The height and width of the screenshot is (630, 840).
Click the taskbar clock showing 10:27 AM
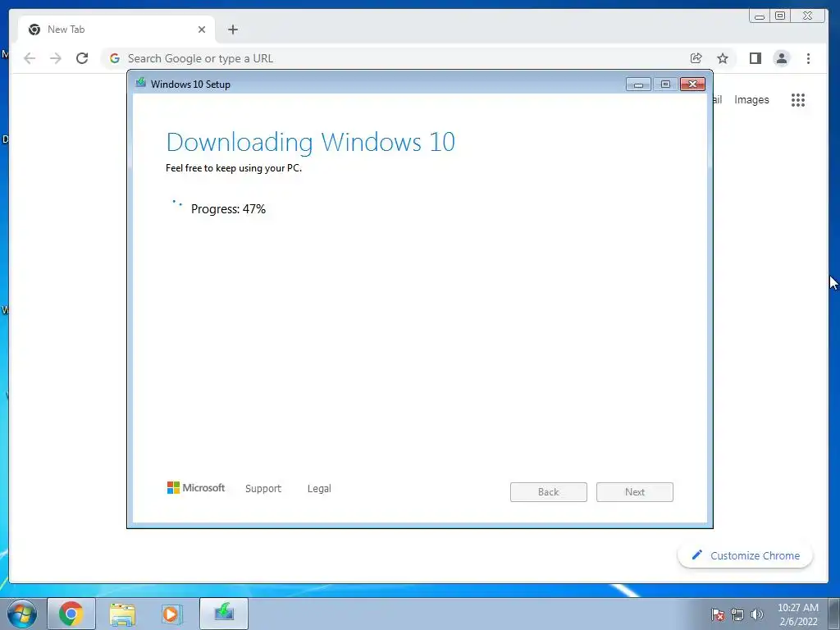[798, 614]
